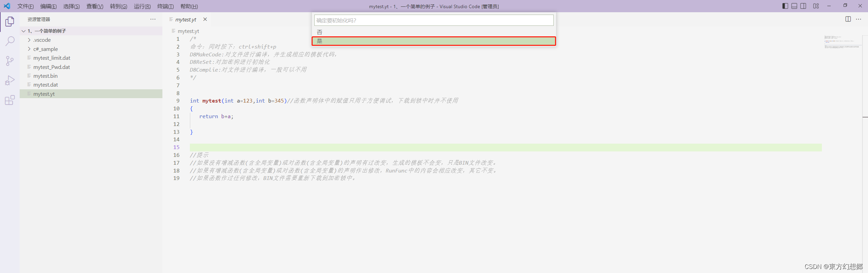The image size is (868, 273).
Task: Open Explorer views and more actions menu
Action: [153, 19]
